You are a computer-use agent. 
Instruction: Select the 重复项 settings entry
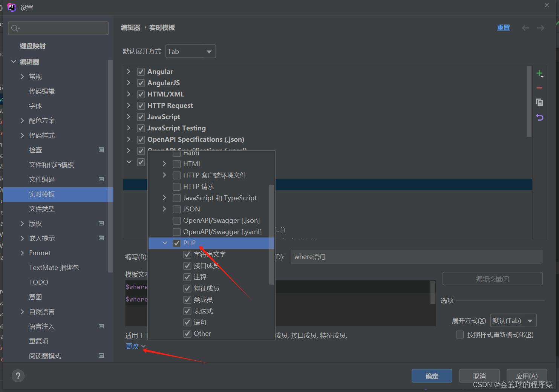39,341
